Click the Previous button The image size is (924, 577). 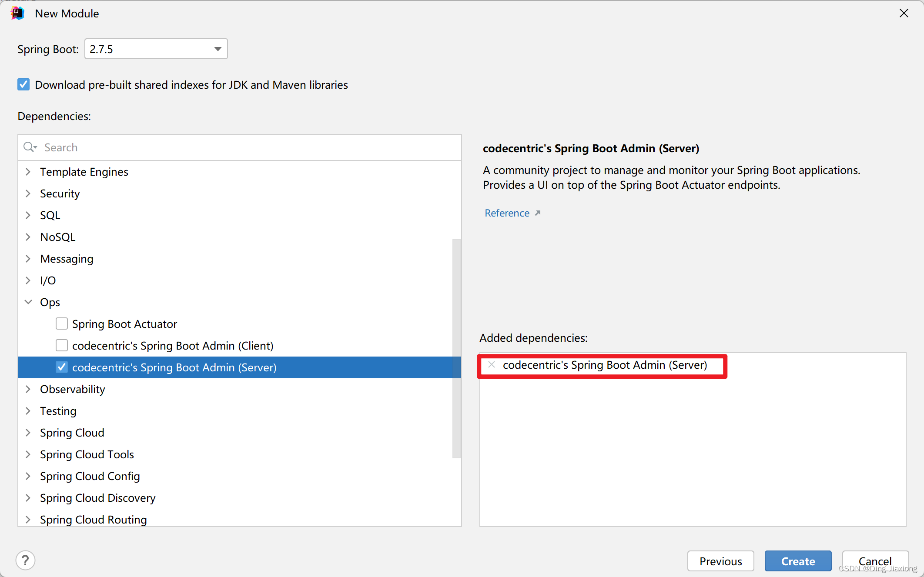click(721, 561)
